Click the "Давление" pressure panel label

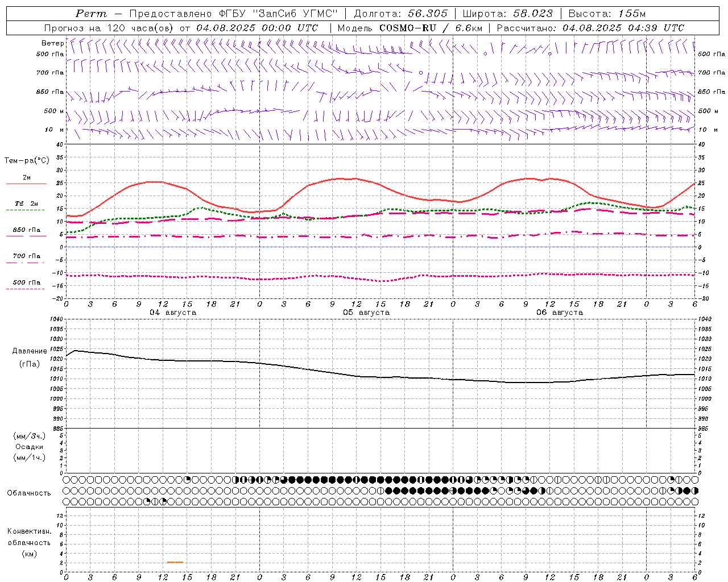click(x=30, y=351)
